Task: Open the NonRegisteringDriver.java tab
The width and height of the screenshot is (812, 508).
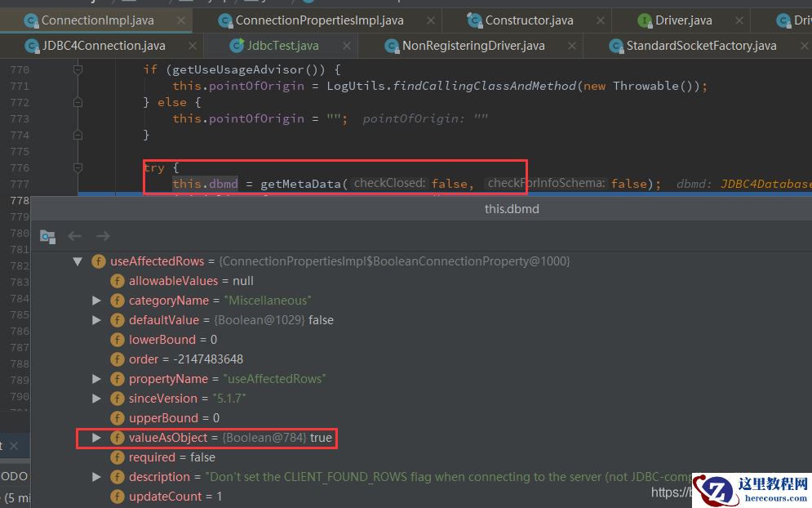Action: [x=473, y=46]
